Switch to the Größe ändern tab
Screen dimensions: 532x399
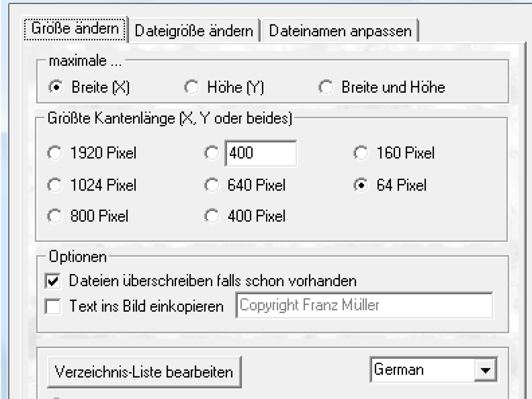(x=74, y=30)
